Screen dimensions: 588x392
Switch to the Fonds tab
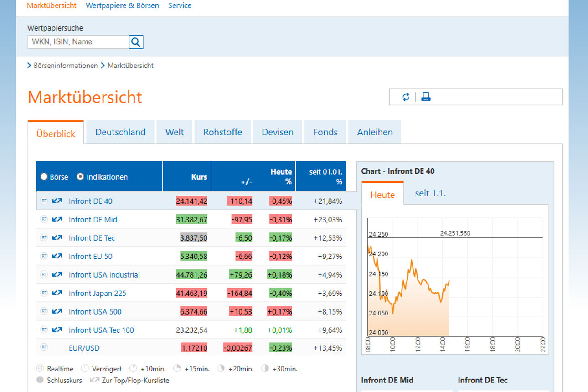325,132
